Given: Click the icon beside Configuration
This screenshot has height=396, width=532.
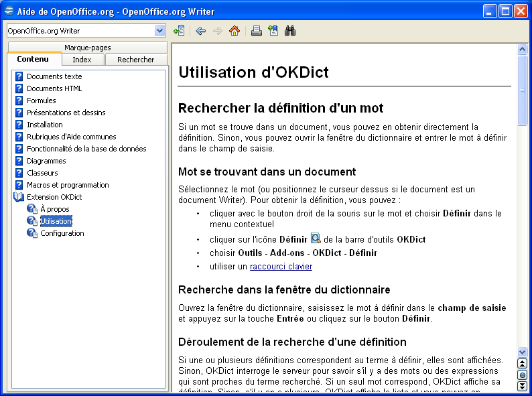Looking at the screenshot, I should click(x=32, y=233).
